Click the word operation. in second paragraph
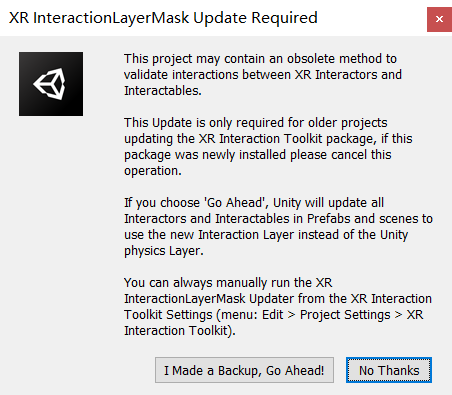This screenshot has height=395, width=452. point(153,171)
